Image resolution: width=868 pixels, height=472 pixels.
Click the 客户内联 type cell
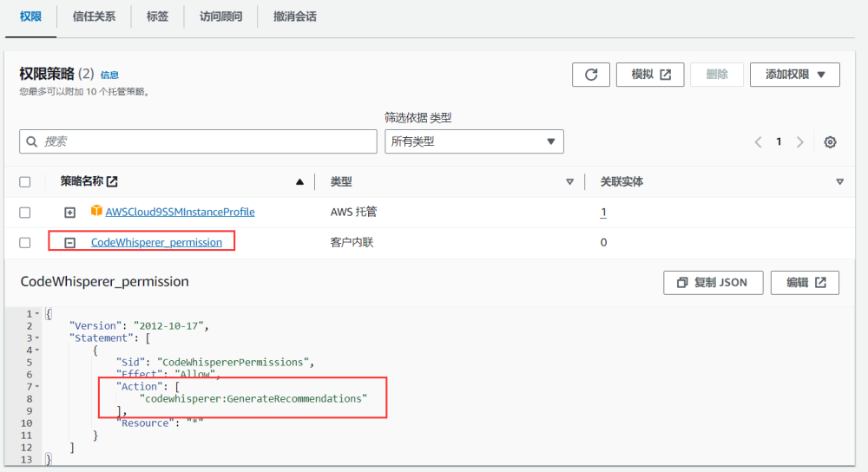tap(352, 242)
